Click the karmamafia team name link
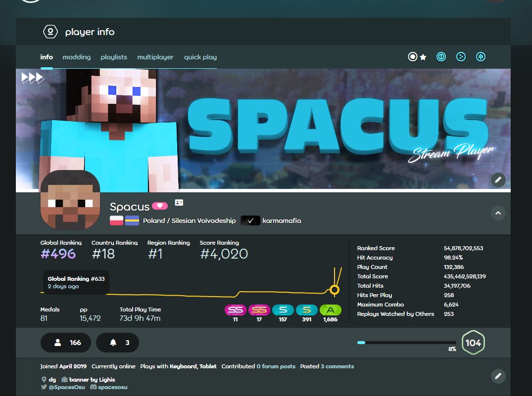Image resolution: width=532 pixels, height=396 pixels. 282,220
